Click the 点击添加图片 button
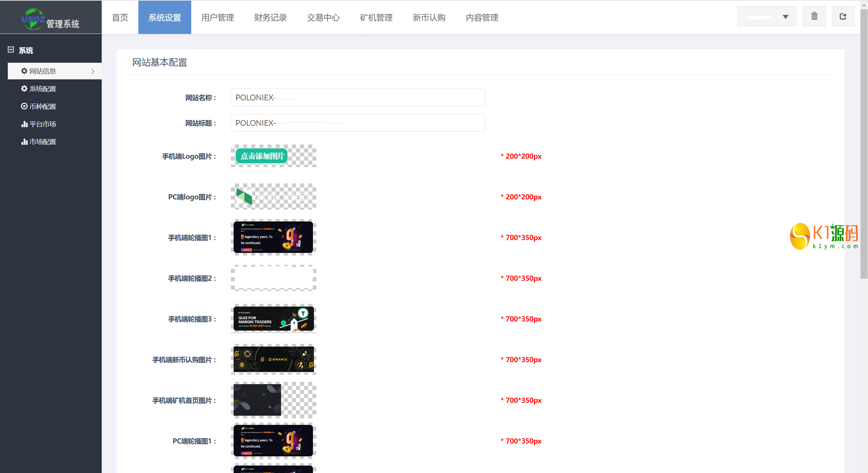This screenshot has width=868, height=473. (261, 156)
